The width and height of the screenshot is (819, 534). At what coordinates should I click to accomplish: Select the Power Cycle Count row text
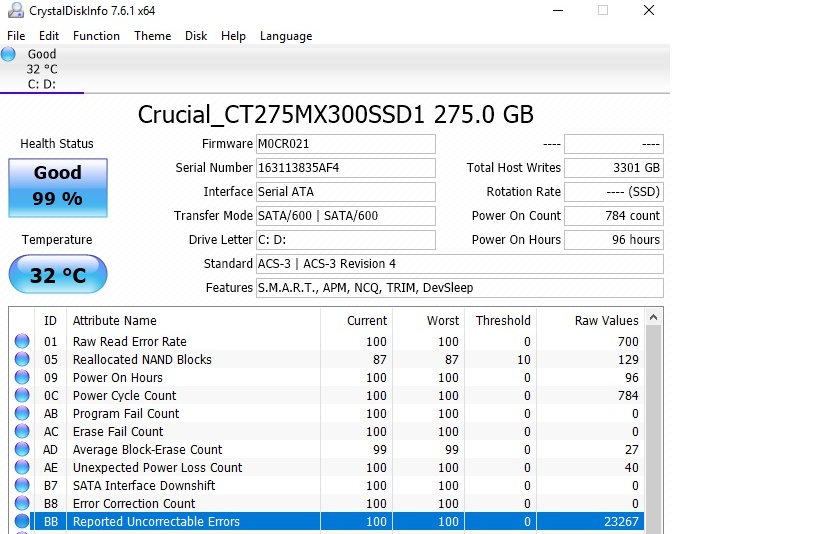[x=124, y=396]
